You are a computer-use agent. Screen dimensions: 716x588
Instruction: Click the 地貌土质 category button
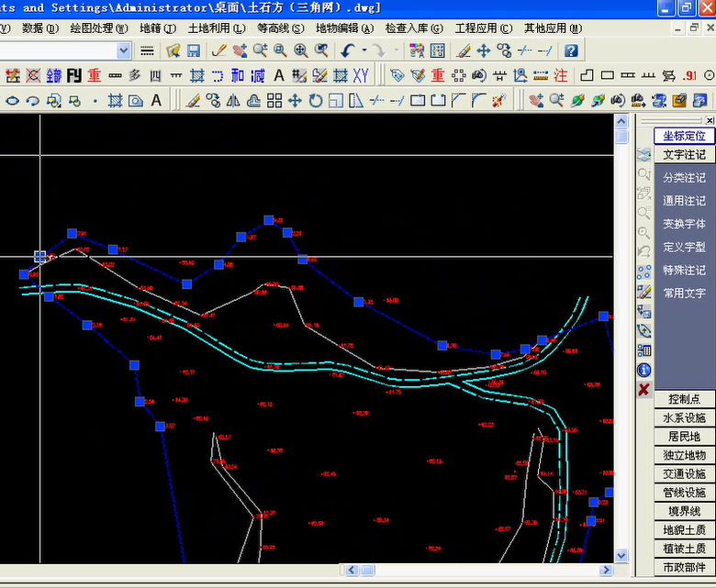click(x=684, y=530)
